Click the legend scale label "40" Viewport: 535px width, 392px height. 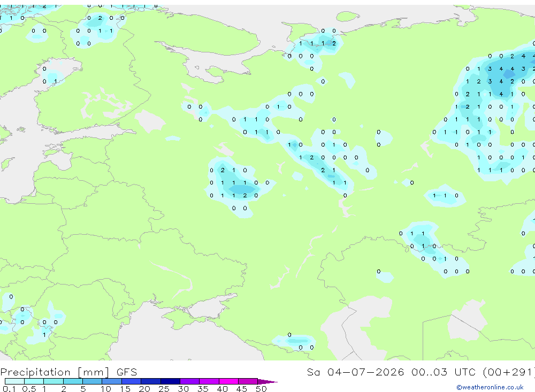[x=222, y=389]
